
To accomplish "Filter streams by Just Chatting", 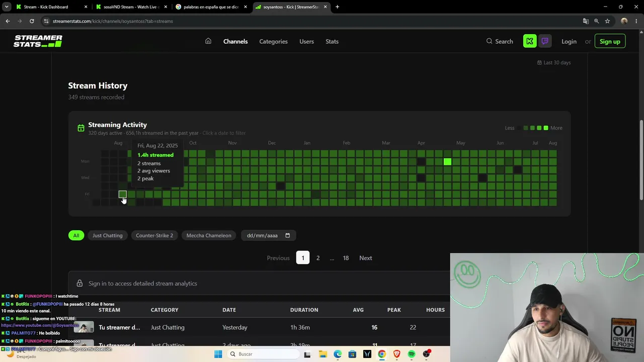I will click(x=108, y=235).
